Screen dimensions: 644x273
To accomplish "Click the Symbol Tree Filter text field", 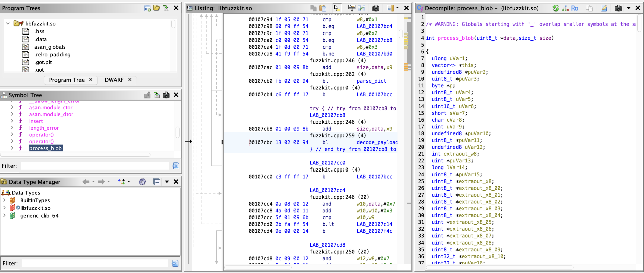I will pos(95,166).
